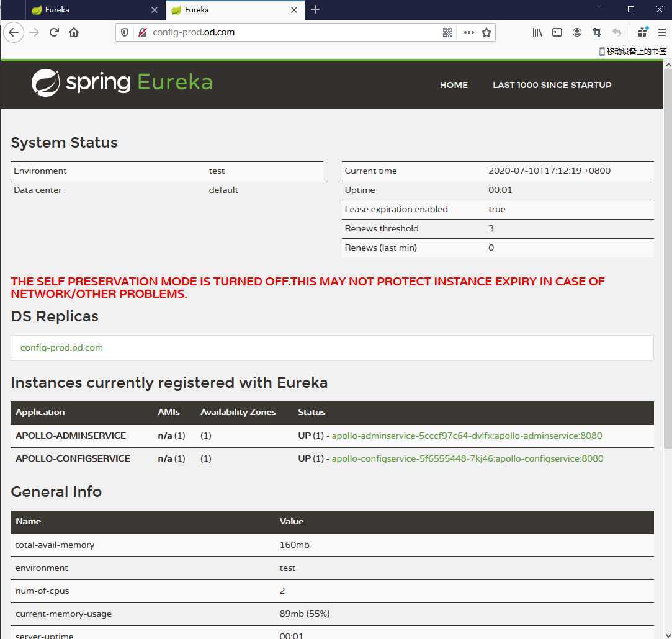
Task: Click the insecure connection padlock icon
Action: (x=143, y=32)
